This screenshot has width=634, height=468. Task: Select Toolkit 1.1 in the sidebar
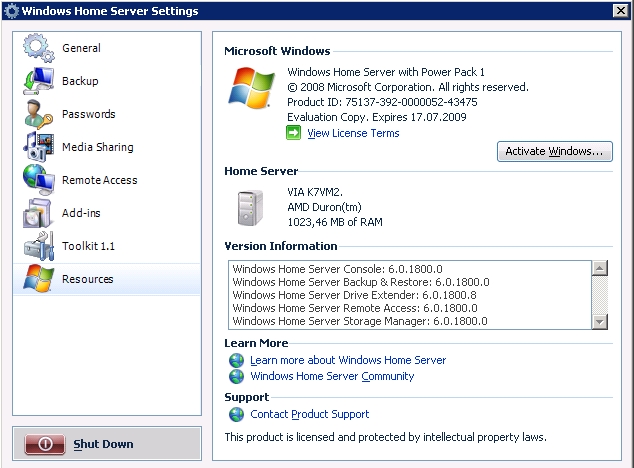[x=107, y=246]
